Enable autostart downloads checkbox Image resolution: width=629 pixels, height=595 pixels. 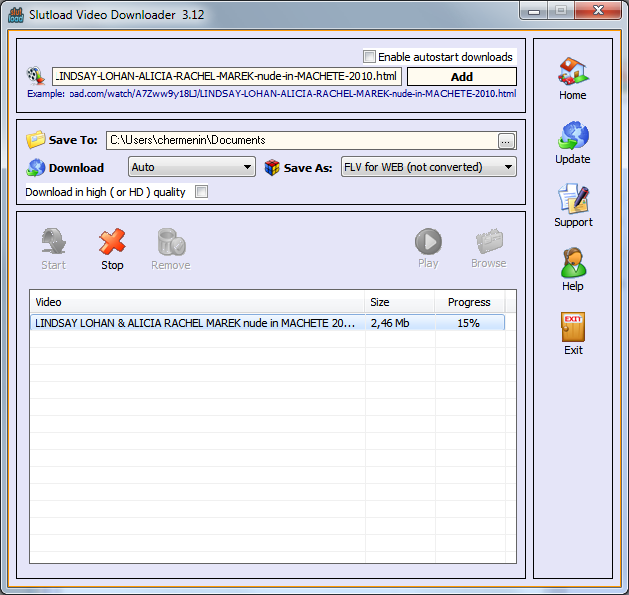click(x=369, y=57)
